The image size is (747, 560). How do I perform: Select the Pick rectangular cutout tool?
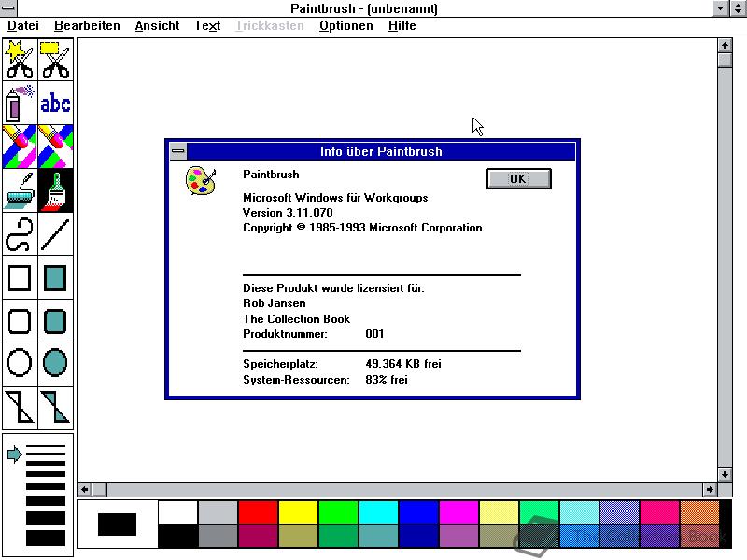click(x=56, y=60)
